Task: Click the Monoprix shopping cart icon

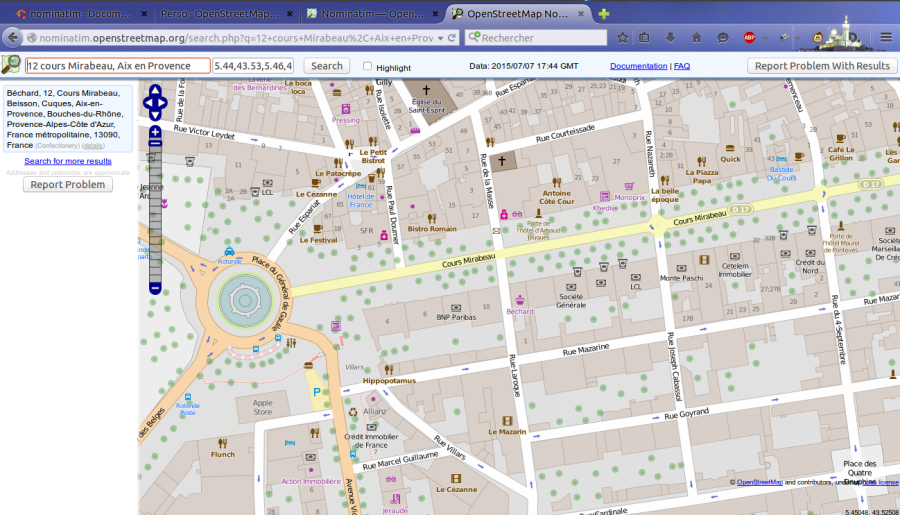Action: tap(629, 187)
